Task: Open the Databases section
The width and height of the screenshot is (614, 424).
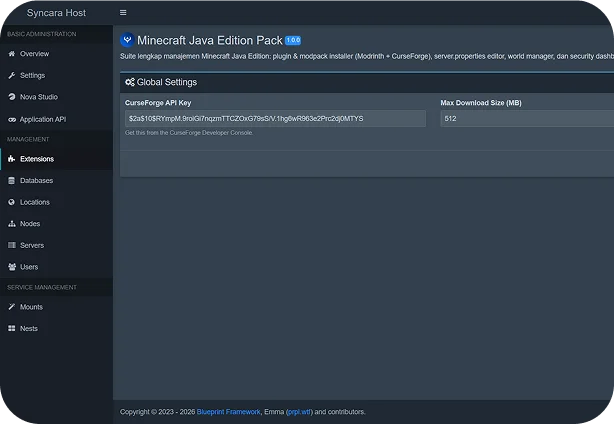Action: coord(56,180)
